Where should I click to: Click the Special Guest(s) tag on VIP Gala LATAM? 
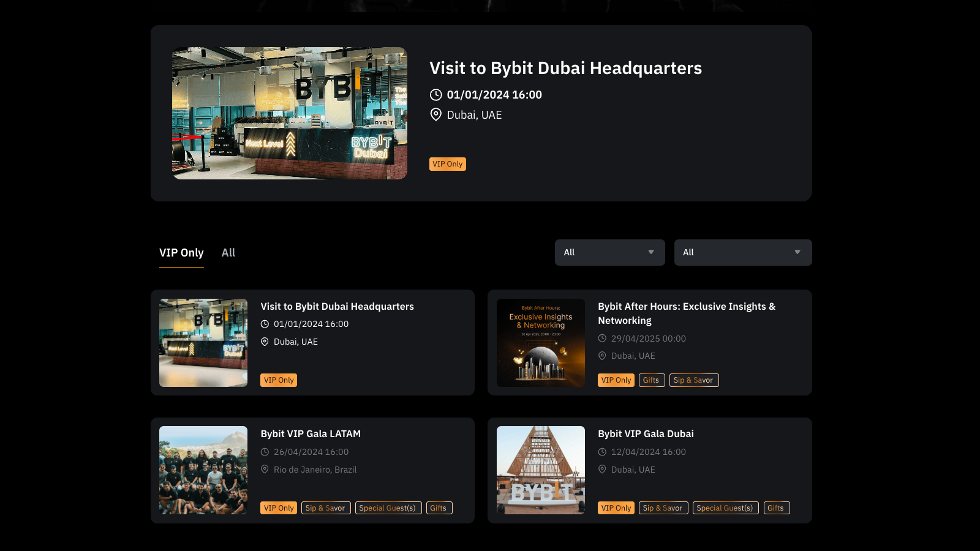coord(388,508)
